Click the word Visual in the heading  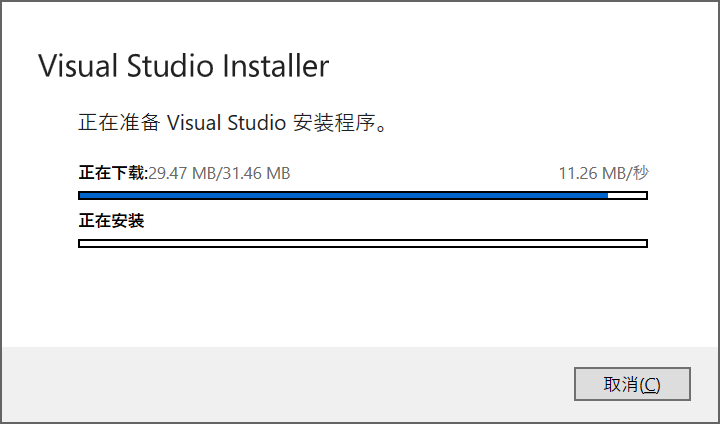[x=77, y=66]
